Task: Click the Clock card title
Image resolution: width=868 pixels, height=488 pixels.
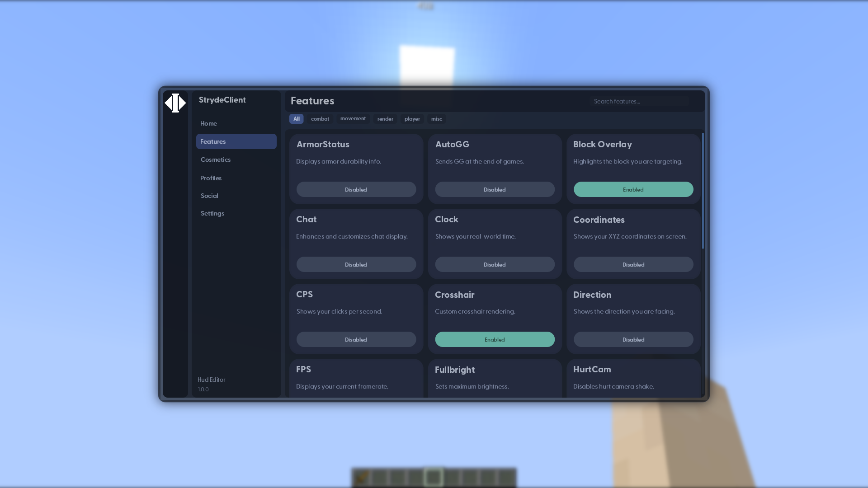Action: pos(447,220)
